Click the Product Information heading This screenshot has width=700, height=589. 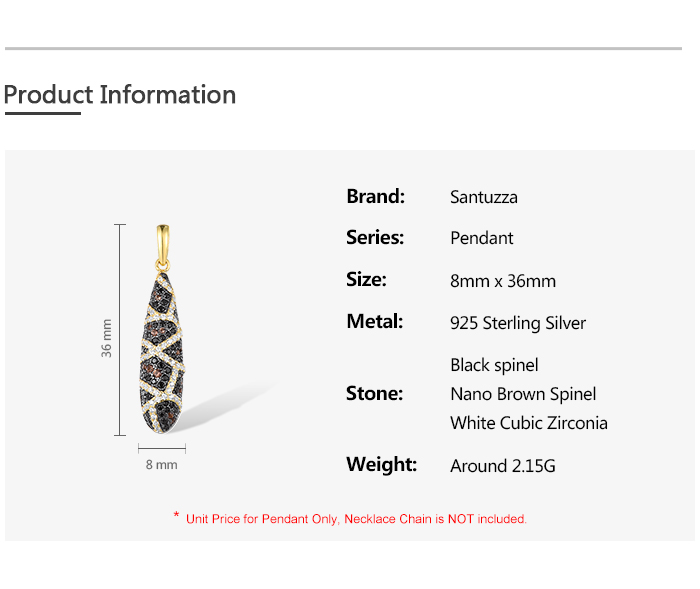(120, 95)
